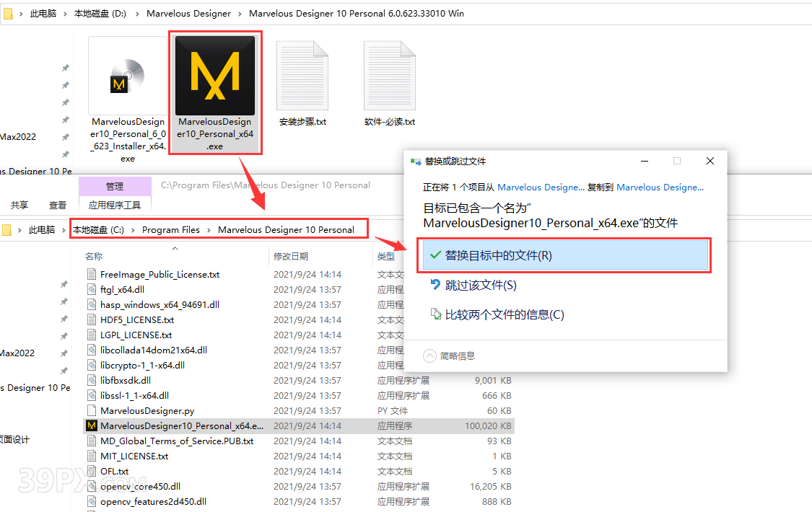Click 此电脑 in the top breadcrumb
812x512 pixels.
coord(43,14)
